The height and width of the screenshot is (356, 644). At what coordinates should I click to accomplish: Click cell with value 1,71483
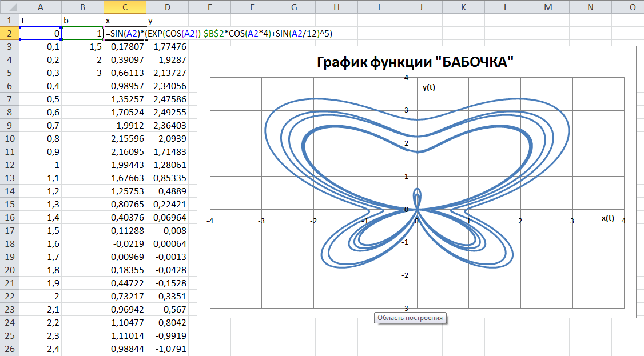click(x=167, y=152)
